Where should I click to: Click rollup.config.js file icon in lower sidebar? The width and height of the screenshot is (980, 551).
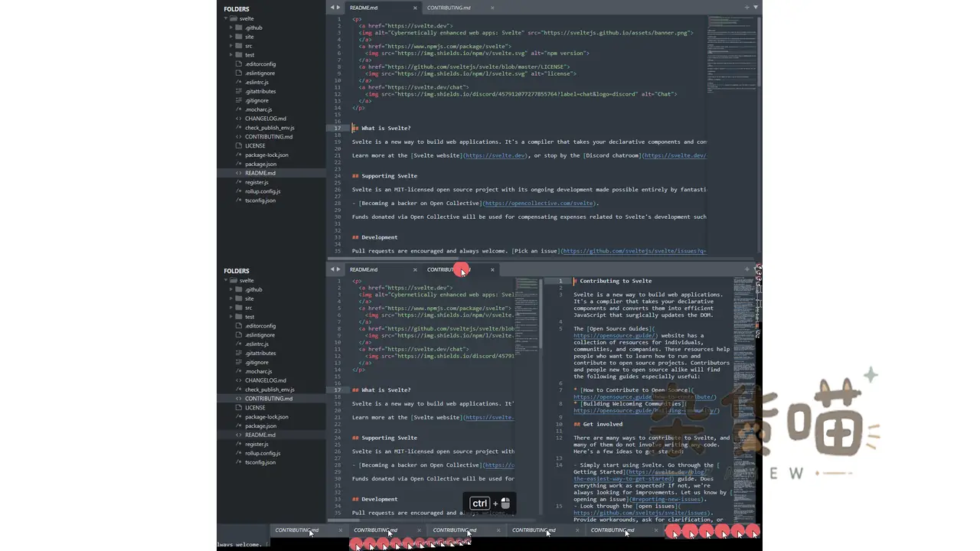(239, 453)
